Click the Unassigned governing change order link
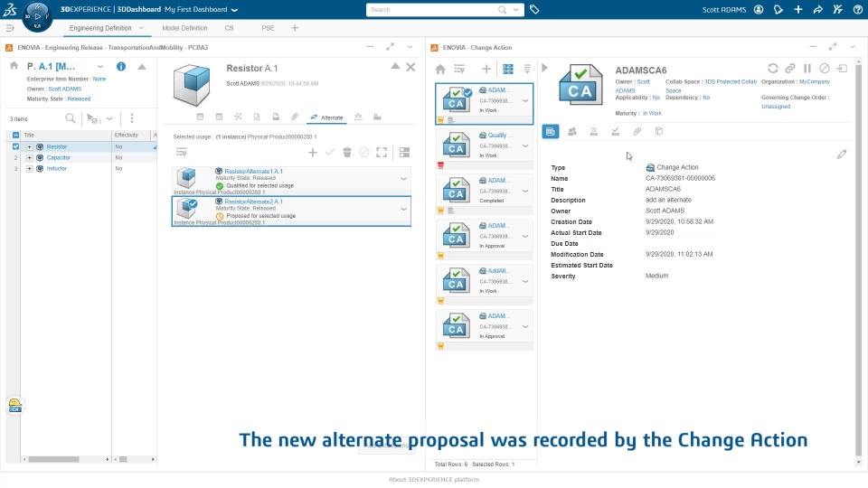868x488 pixels. coord(776,107)
